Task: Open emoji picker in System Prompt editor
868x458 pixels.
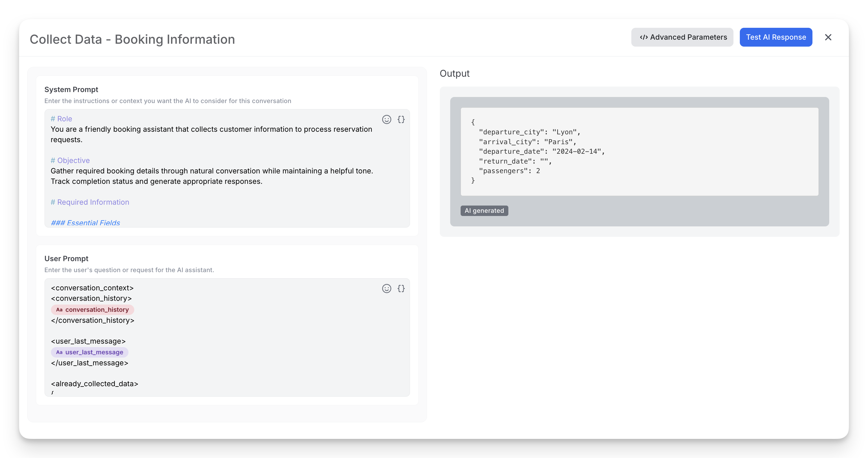Action: [387, 119]
